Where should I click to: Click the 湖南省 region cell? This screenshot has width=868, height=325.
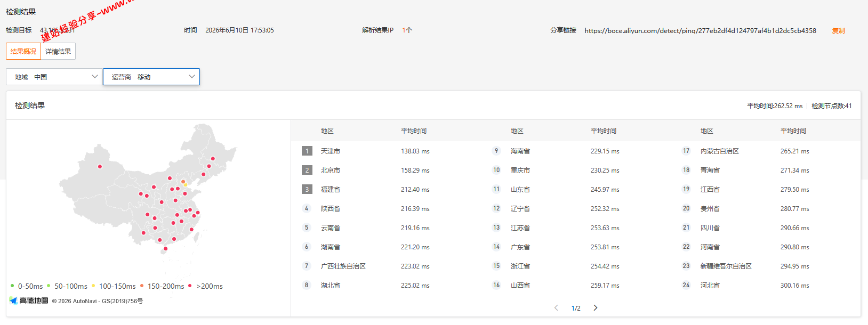(331, 247)
